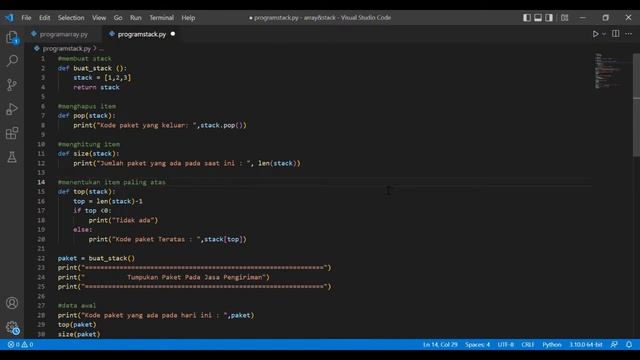Click the comment '#menentukan item paling atas'

point(112,182)
